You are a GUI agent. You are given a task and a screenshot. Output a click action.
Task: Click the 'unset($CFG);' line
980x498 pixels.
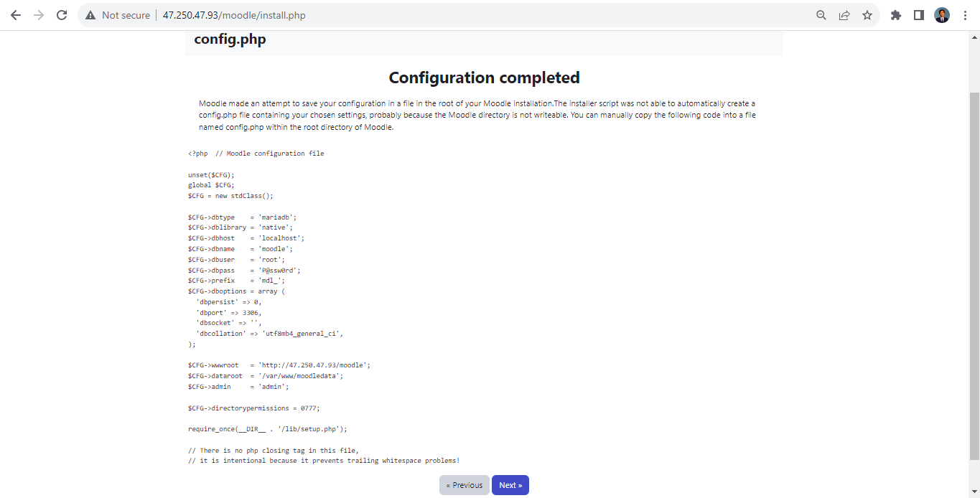tap(211, 174)
